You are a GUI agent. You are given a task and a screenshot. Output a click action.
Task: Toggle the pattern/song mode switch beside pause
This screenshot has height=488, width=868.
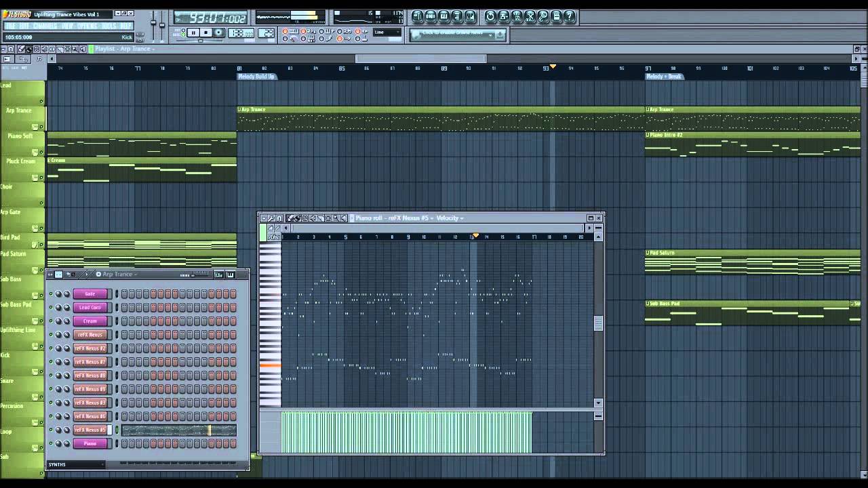pos(183,33)
